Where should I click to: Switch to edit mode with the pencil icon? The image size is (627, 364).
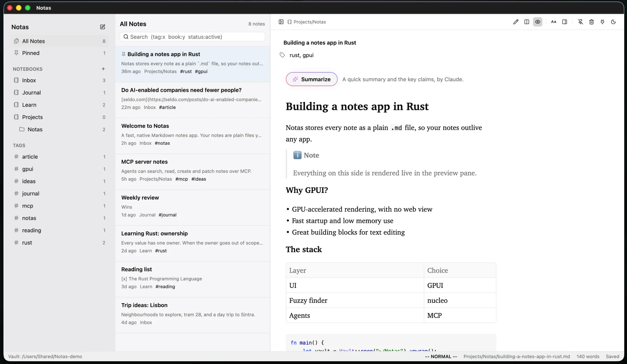click(516, 22)
